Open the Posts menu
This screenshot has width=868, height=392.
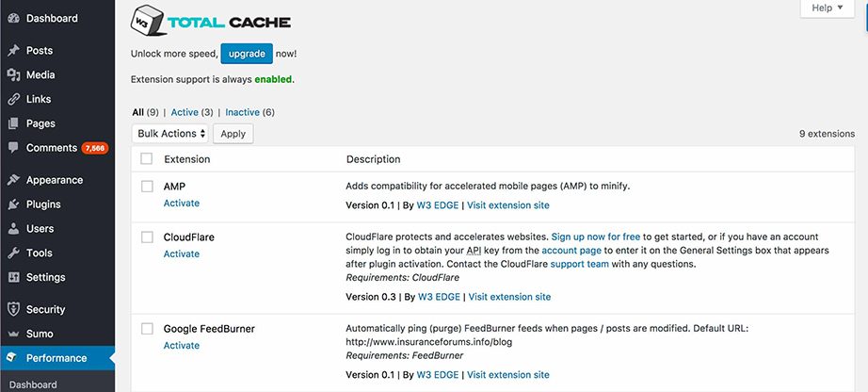pos(40,51)
